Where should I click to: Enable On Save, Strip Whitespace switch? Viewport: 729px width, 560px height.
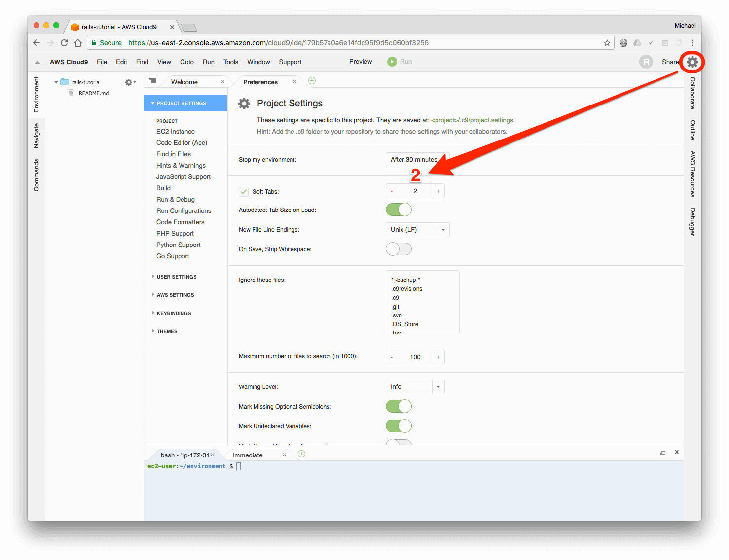(399, 249)
